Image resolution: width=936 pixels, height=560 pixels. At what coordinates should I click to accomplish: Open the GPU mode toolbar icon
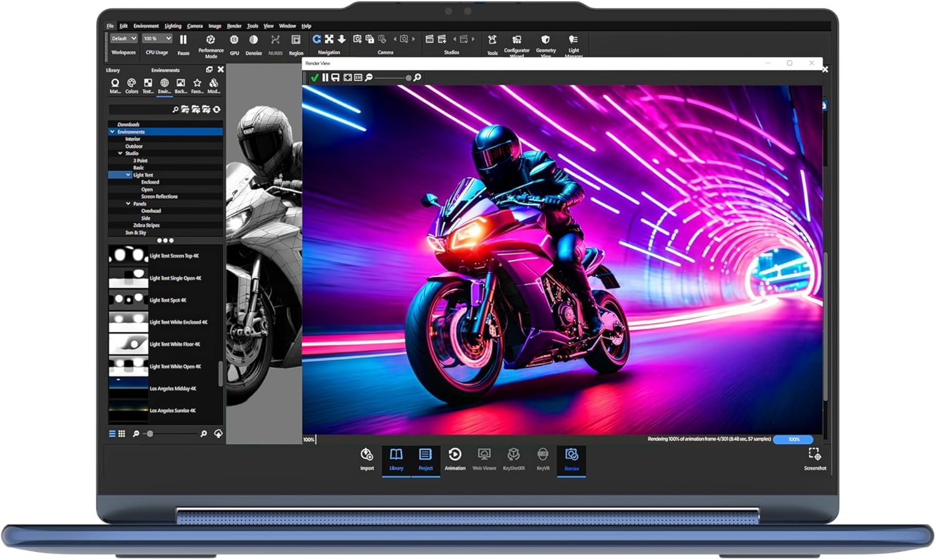click(234, 39)
